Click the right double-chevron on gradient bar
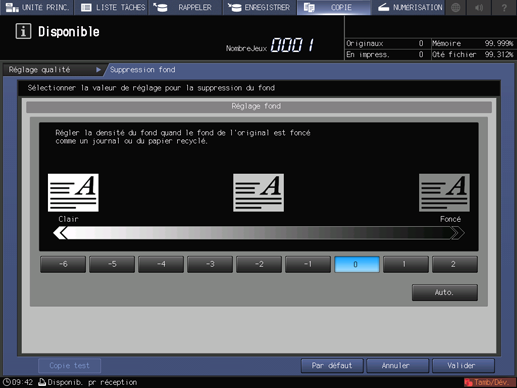This screenshot has height=388, width=517. coord(457,233)
